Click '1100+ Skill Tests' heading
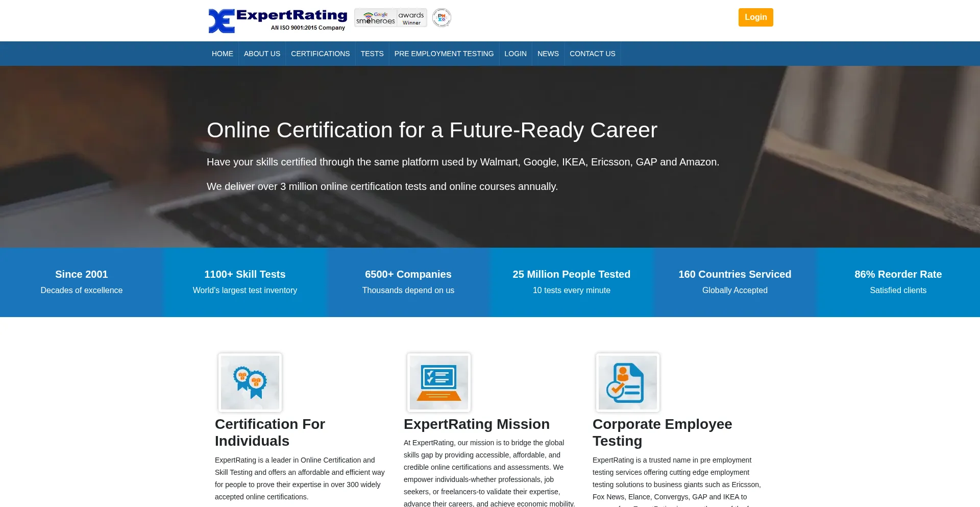This screenshot has width=980, height=507. click(x=245, y=274)
